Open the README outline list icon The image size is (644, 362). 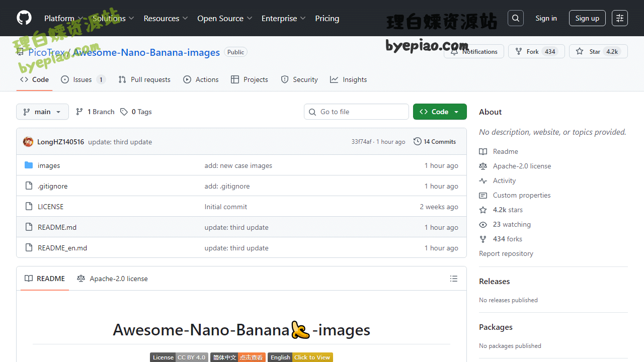(x=454, y=279)
